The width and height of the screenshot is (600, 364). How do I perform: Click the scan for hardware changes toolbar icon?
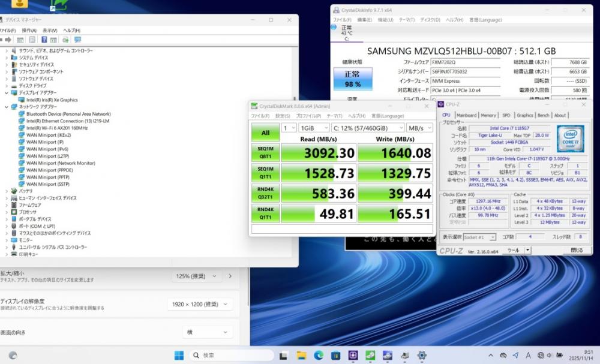tap(77, 40)
